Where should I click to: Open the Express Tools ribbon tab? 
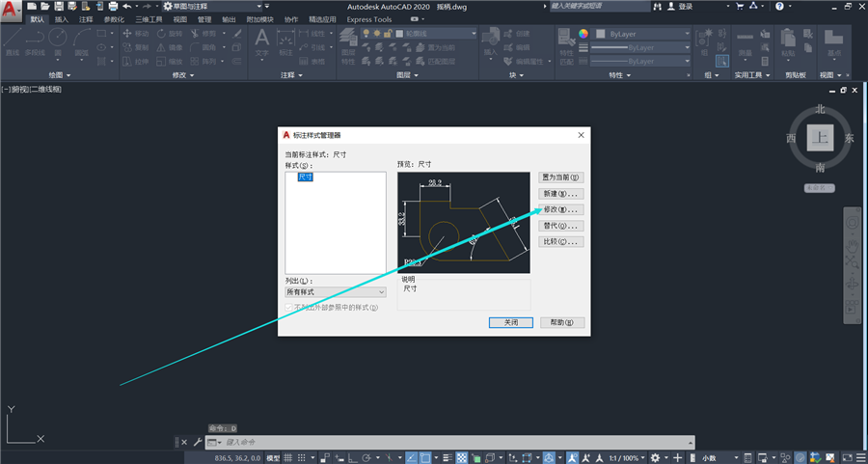coord(369,19)
